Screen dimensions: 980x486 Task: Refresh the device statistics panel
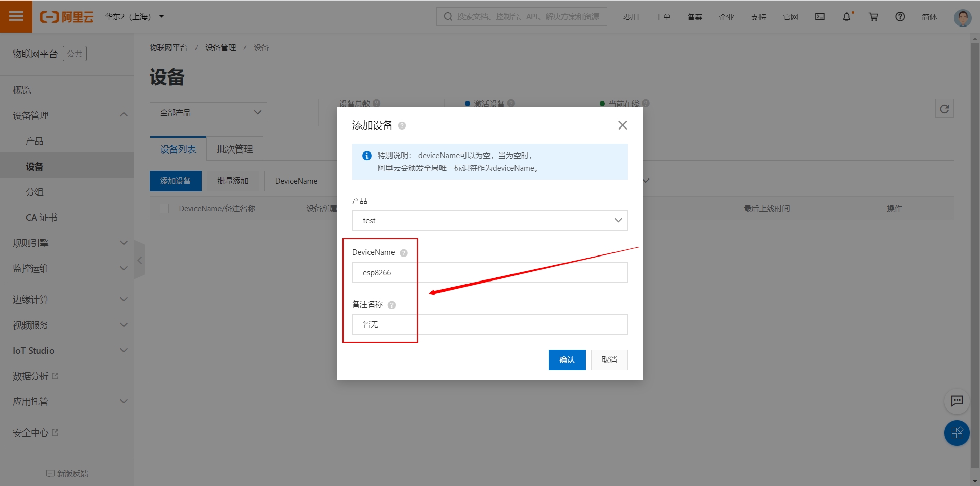coord(944,108)
